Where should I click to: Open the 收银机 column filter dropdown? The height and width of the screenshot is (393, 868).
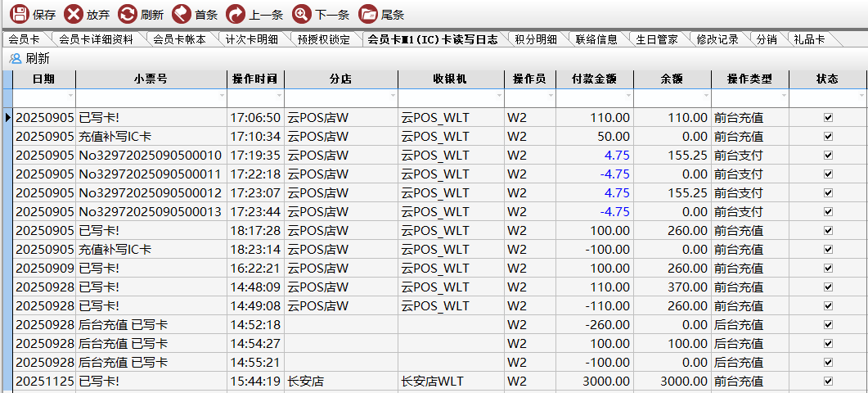coord(499,96)
